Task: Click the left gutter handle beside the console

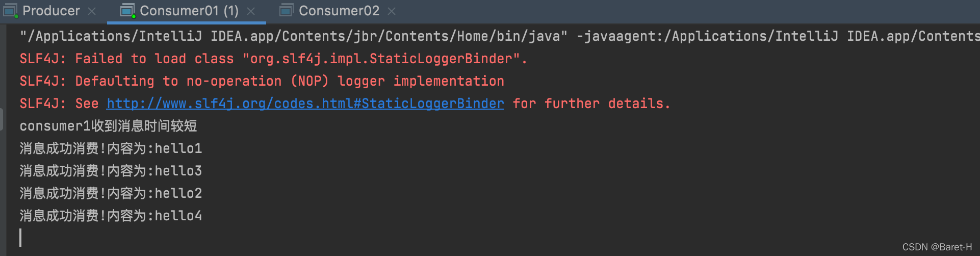Action: 2,119
